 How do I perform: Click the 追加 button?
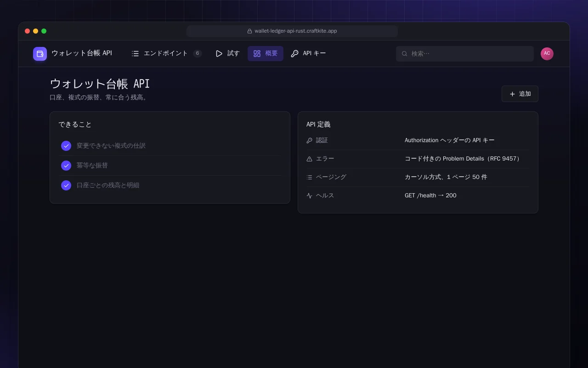click(520, 94)
